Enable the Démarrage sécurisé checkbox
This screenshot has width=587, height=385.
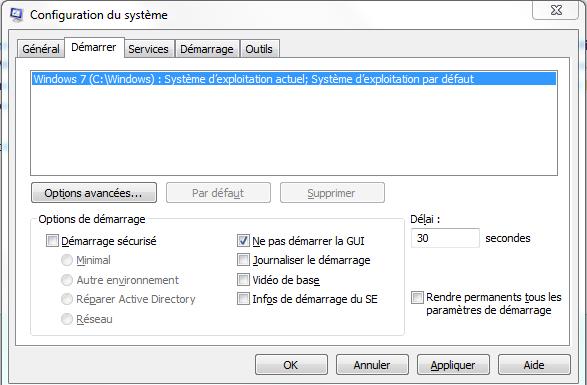pos(52,240)
